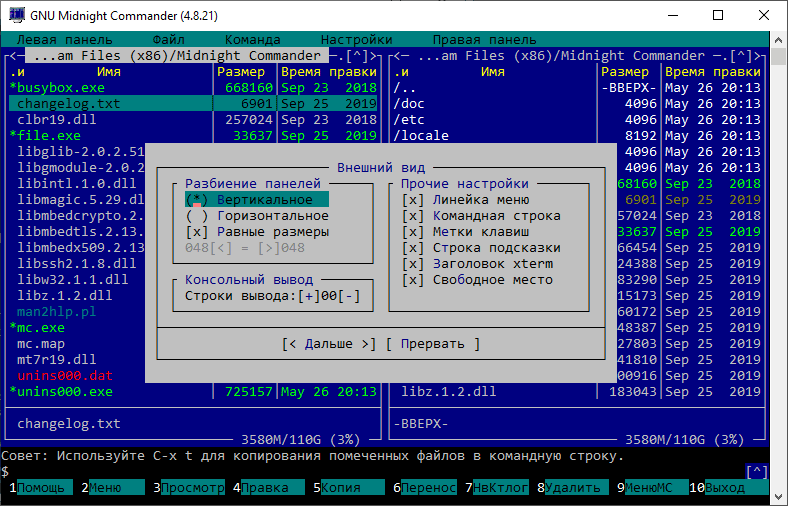This screenshot has height=506, width=788.
Task: Decrease output lines with [-] stepper
Action: (x=349, y=296)
